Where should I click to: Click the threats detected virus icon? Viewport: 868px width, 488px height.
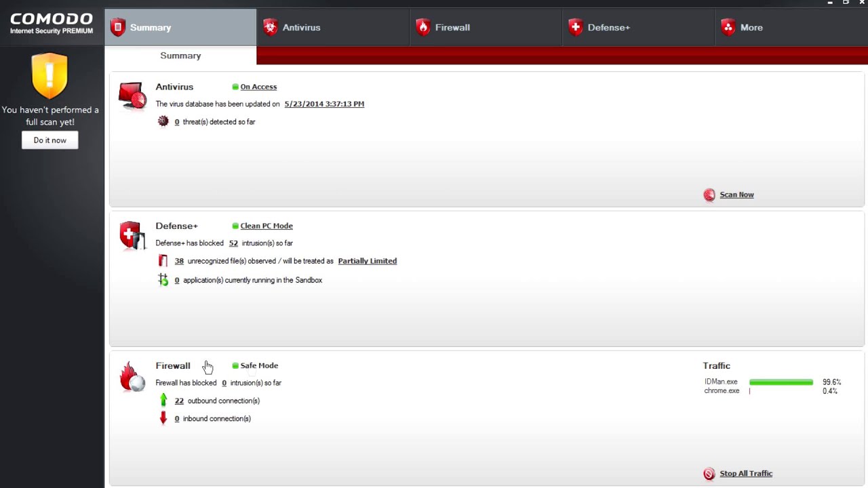click(x=163, y=121)
